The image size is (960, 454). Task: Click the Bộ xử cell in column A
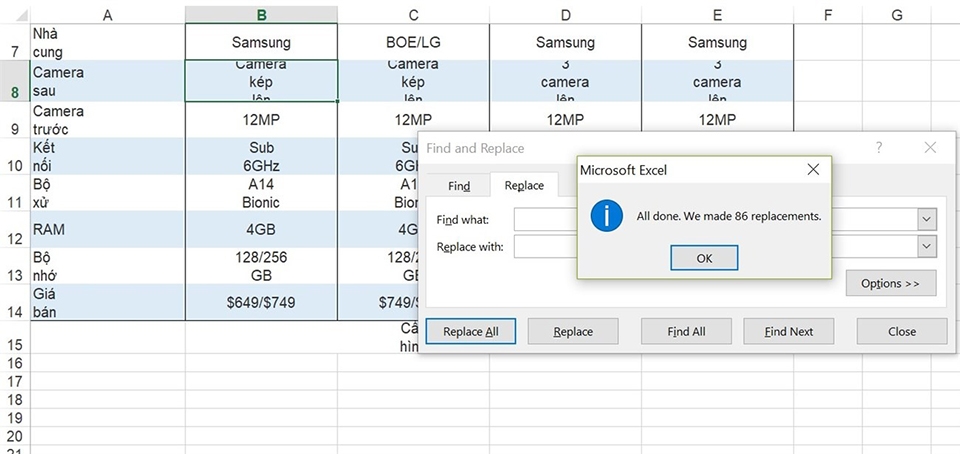tap(108, 193)
